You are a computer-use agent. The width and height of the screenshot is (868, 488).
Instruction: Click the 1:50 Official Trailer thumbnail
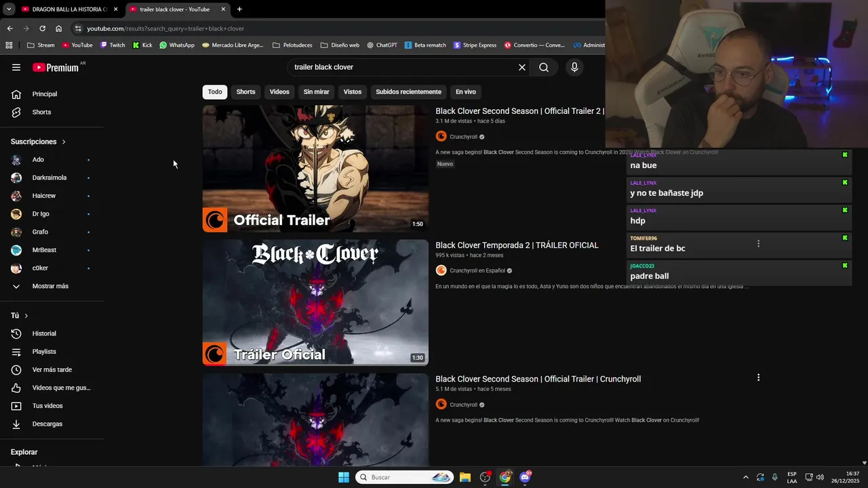(x=315, y=169)
